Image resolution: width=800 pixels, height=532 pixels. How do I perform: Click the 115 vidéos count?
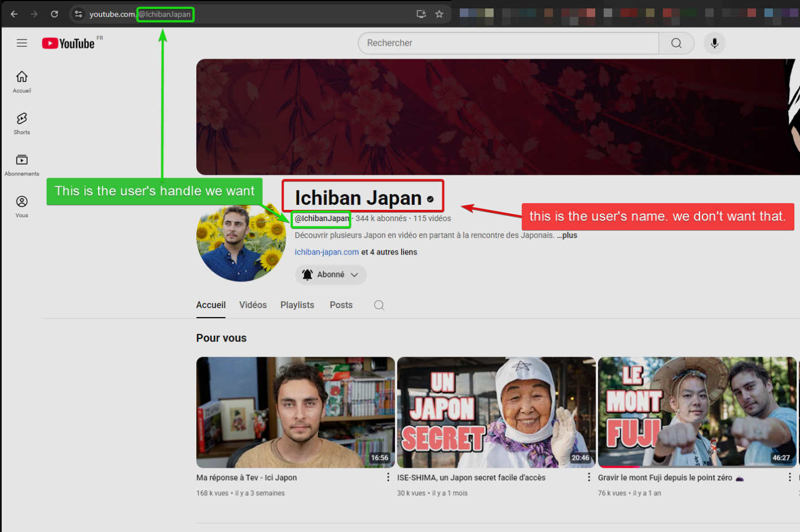point(432,218)
